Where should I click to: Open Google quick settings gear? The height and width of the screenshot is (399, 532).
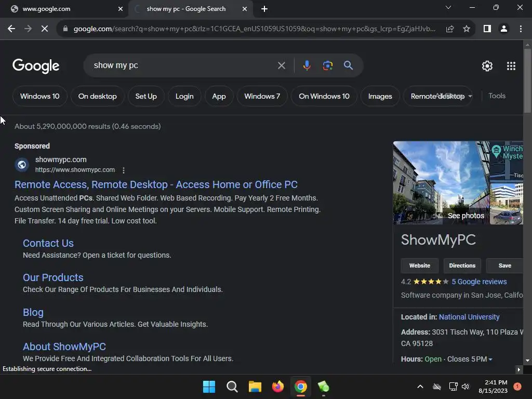(x=487, y=66)
